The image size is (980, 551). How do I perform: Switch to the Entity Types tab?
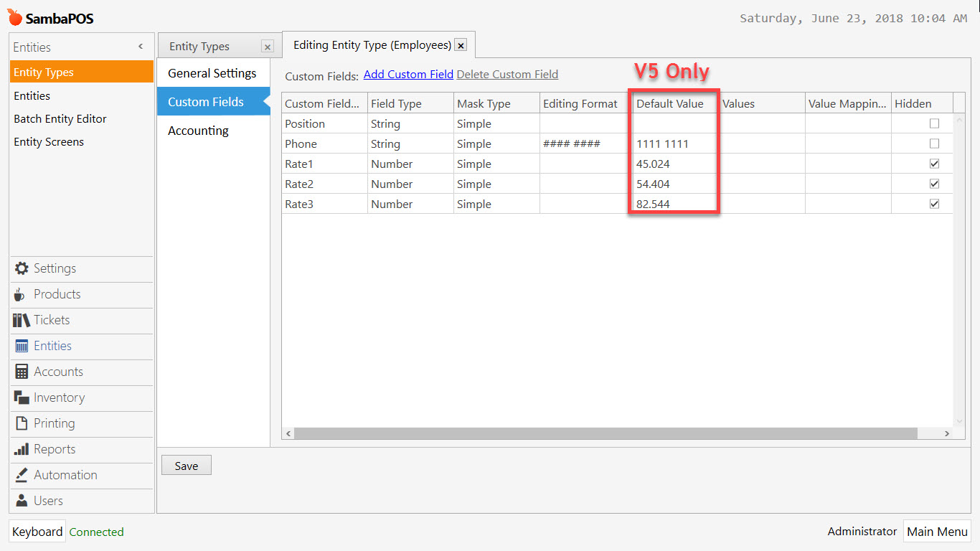coord(199,45)
